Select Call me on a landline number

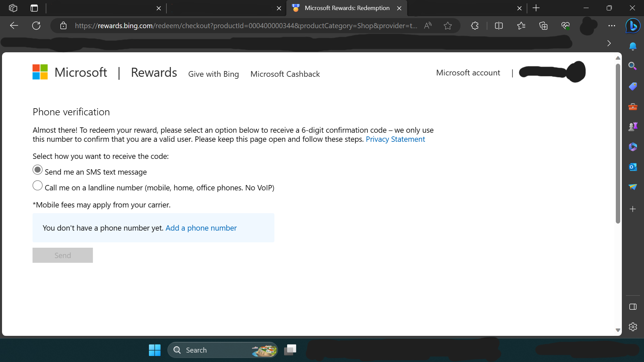pyautogui.click(x=38, y=186)
